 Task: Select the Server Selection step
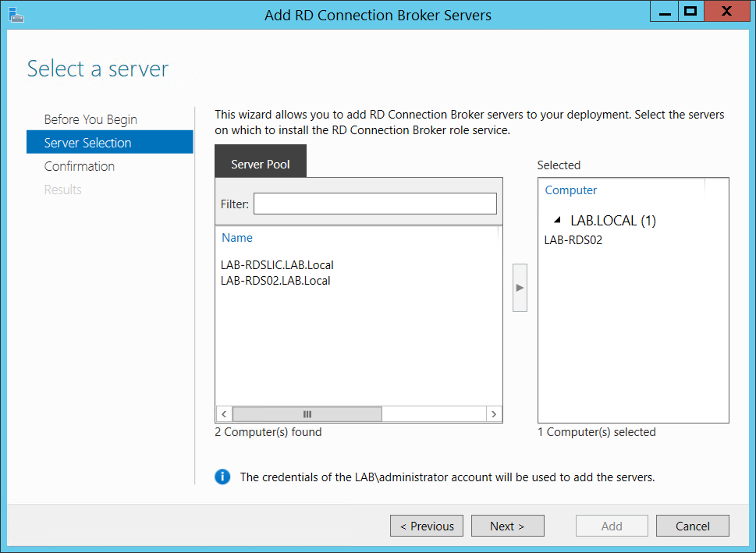87,143
